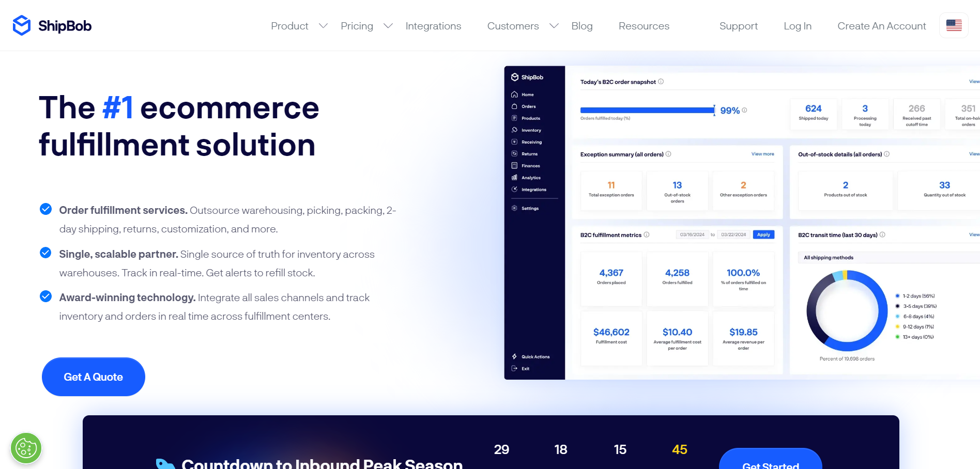
Task: Click the ShipBob logo in header
Action: click(x=52, y=25)
